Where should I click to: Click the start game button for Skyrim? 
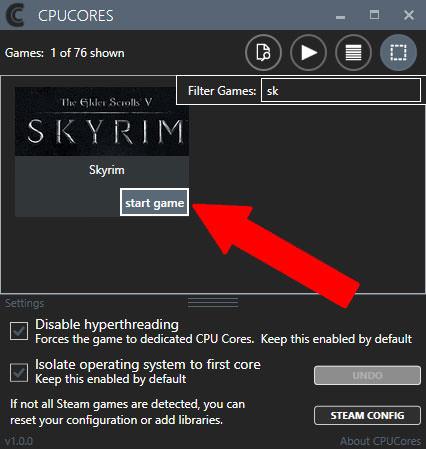click(154, 202)
